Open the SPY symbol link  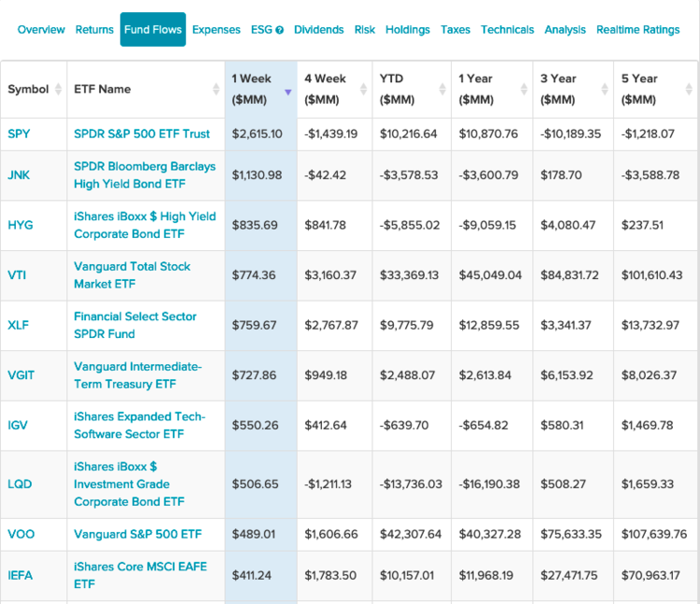click(x=19, y=133)
